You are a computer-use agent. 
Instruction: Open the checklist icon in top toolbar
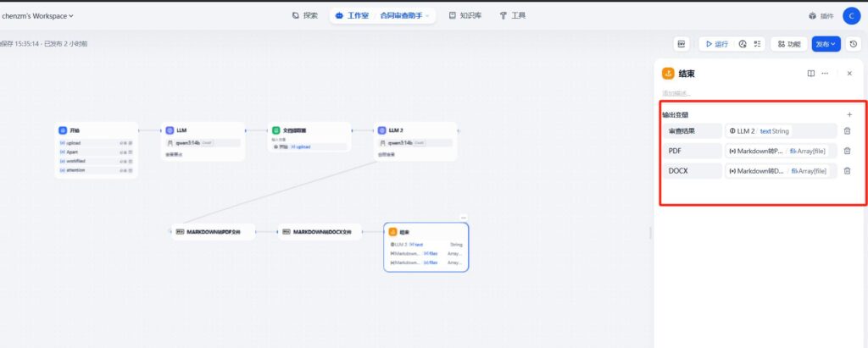pos(758,43)
